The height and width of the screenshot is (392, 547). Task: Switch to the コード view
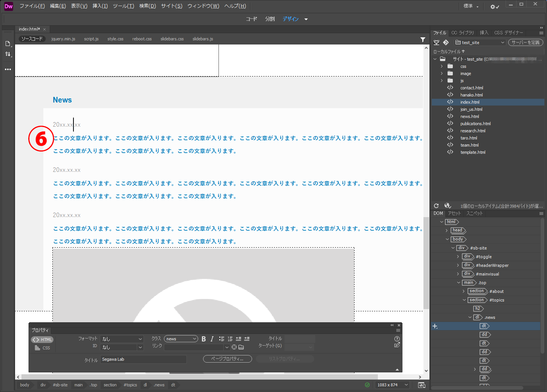pos(251,19)
